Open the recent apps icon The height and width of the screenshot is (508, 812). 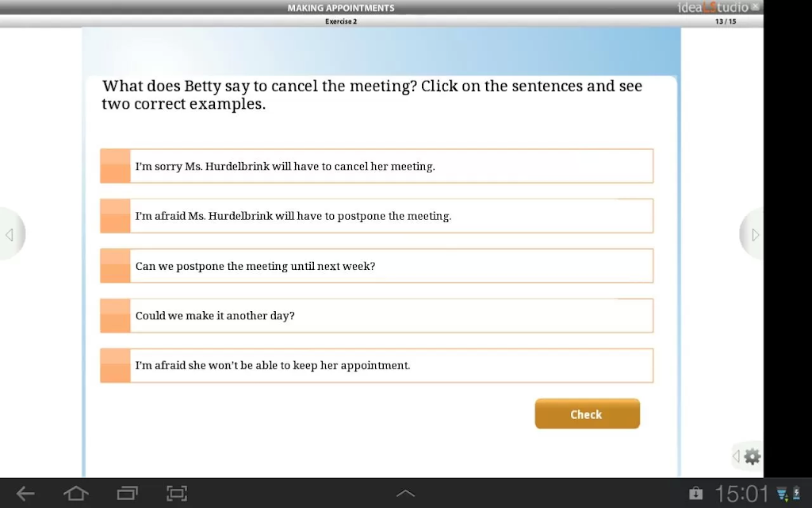point(127,493)
